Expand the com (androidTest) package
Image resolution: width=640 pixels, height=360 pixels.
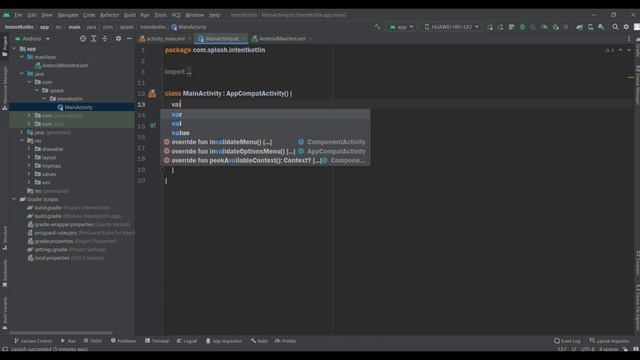(x=29, y=116)
